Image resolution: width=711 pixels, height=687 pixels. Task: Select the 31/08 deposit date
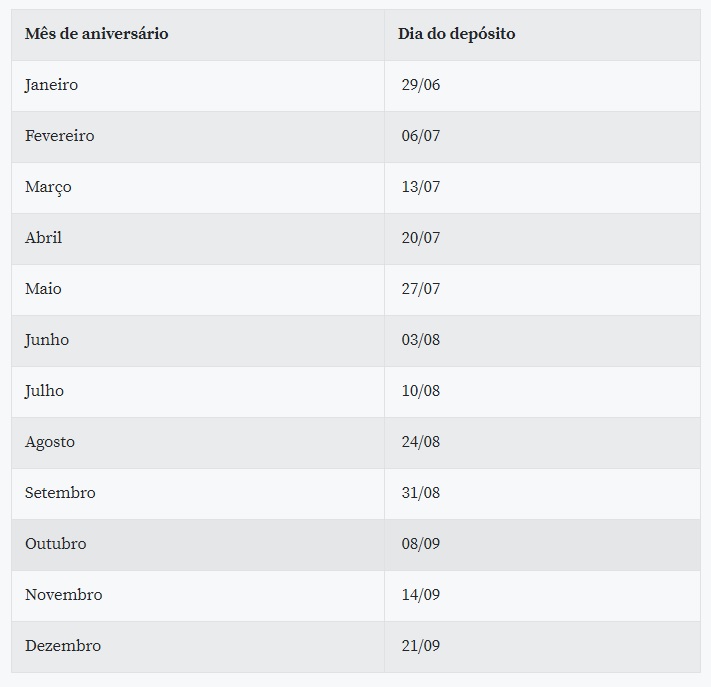point(421,493)
